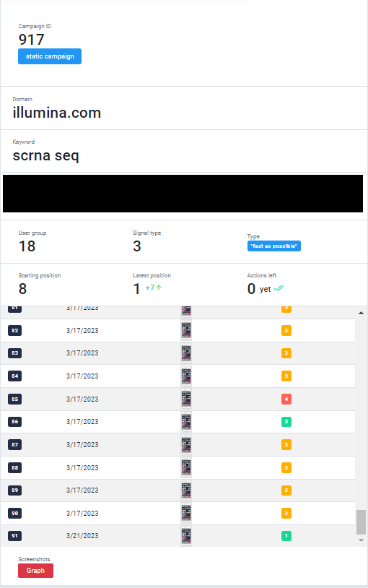Click the table scrollbar thumb
This screenshot has width=368, height=588.
[361, 522]
